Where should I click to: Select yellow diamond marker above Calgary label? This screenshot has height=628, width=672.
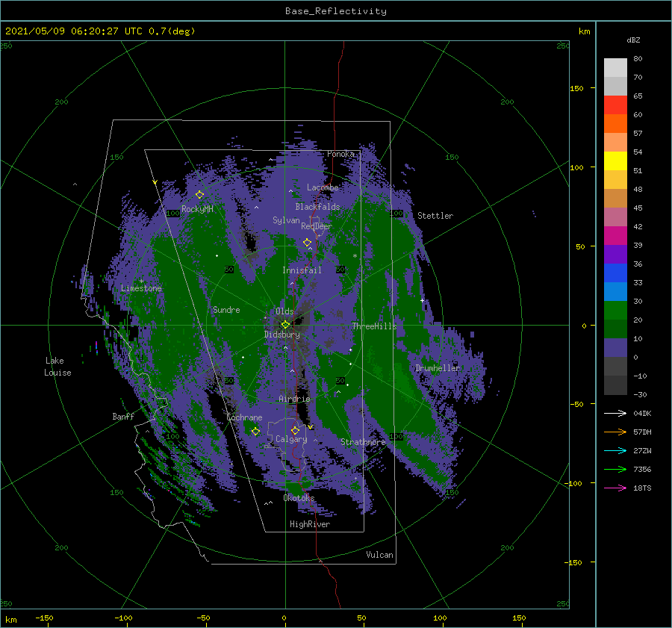295,430
